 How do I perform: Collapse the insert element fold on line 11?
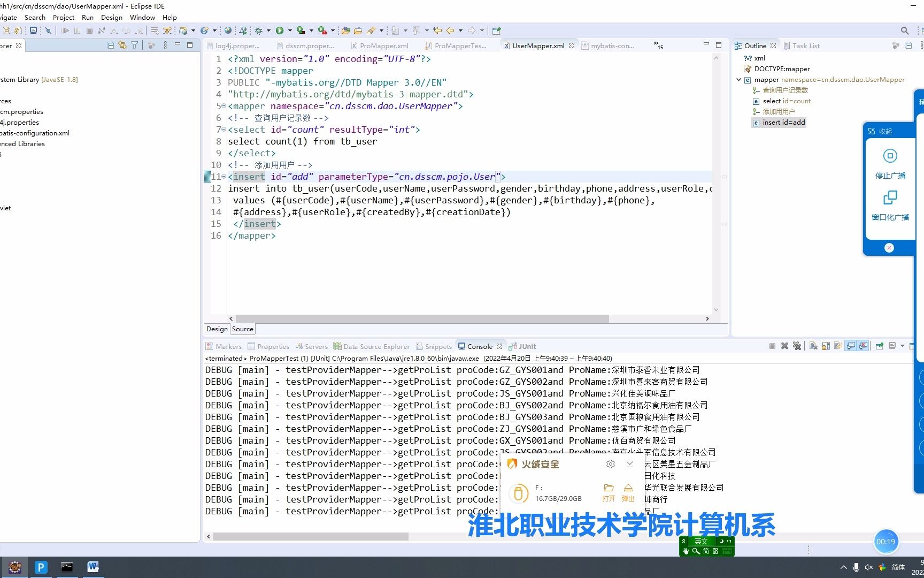224,177
